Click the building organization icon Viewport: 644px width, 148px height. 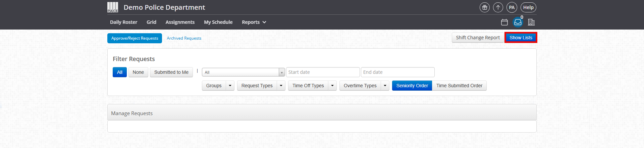[x=531, y=22]
